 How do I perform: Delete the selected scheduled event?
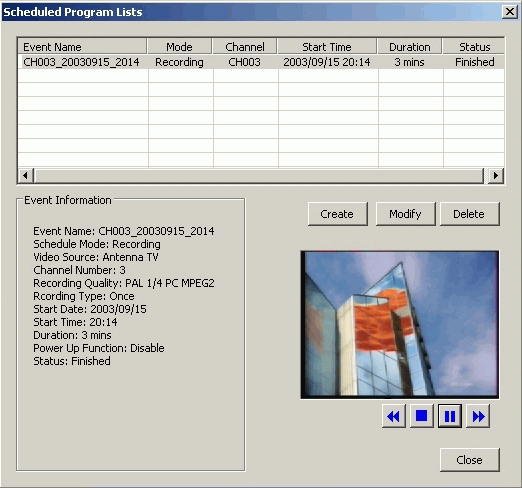tap(469, 214)
